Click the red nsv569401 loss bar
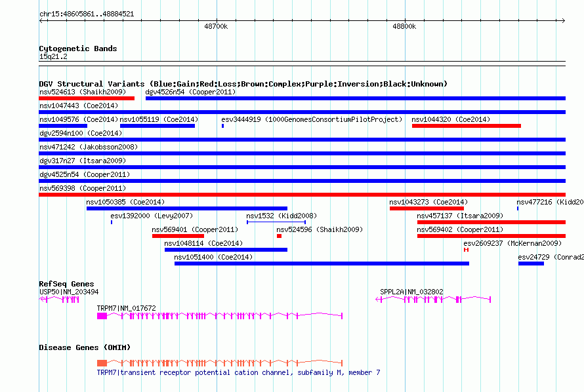 pos(178,236)
